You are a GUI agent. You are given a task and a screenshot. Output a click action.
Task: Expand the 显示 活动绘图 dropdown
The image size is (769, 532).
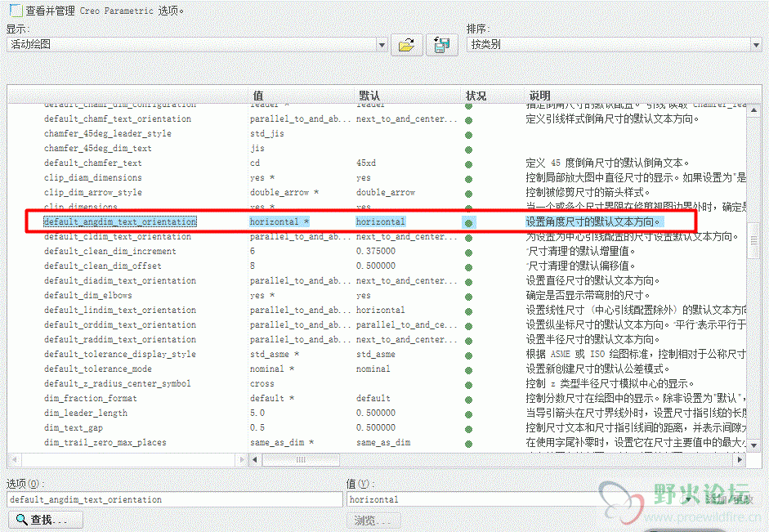(382, 45)
